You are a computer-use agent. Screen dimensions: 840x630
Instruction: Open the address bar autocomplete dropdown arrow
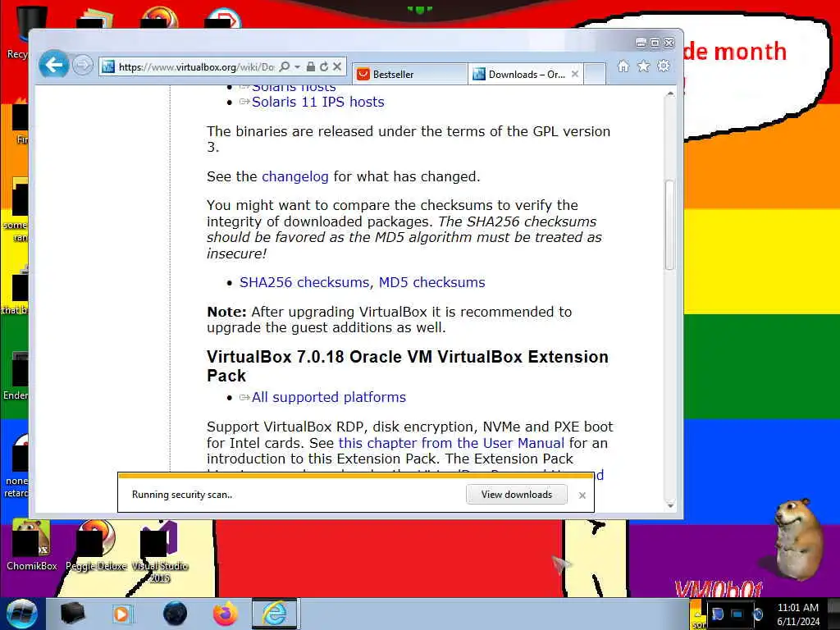[297, 67]
